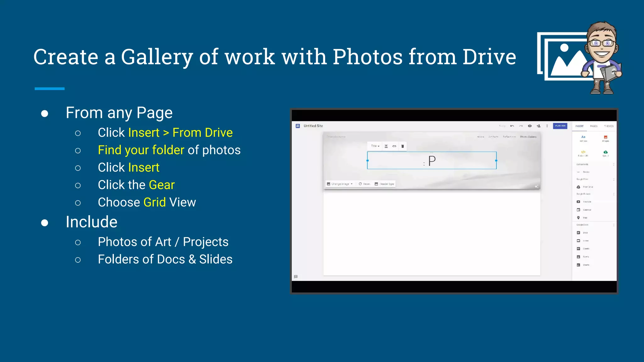Click the cartoon character picture frame graphic
This screenshot has width=644, height=362.
click(579, 58)
